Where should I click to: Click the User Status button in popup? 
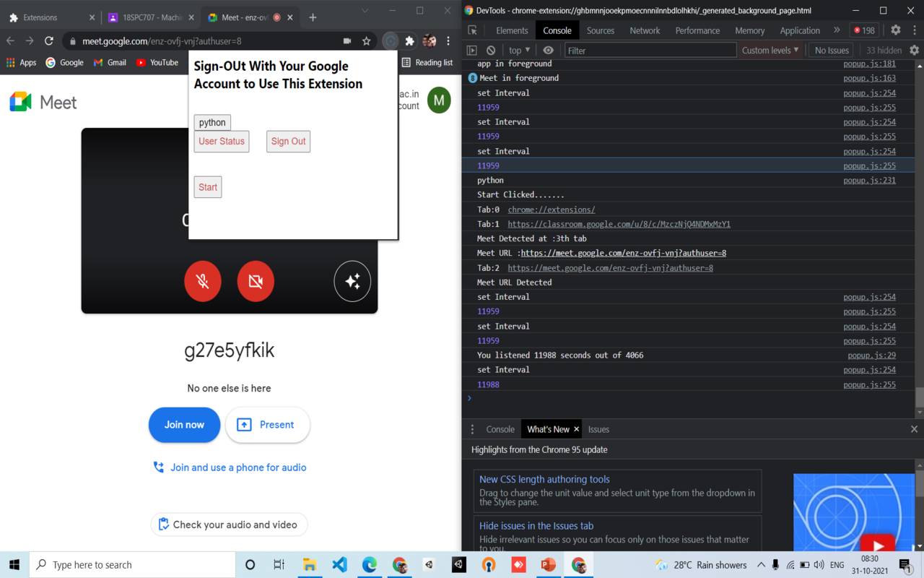(x=222, y=141)
